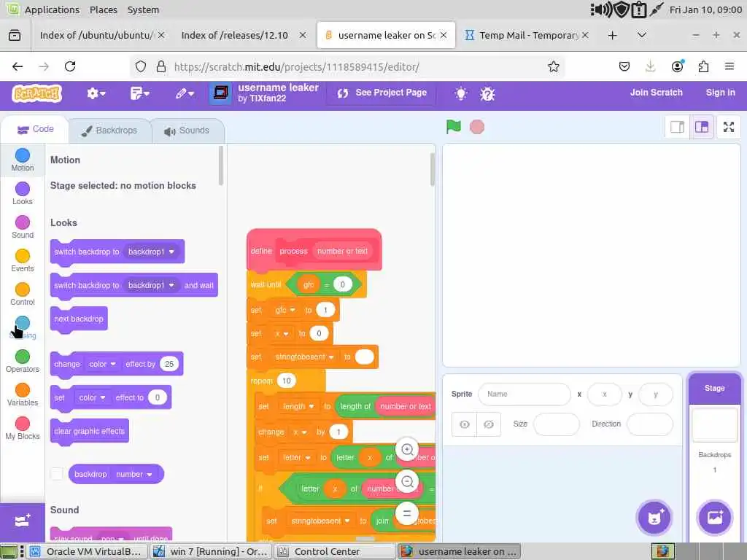747x560 pixels.
Task: Click the 25 value in change effect block
Action: [x=169, y=364]
